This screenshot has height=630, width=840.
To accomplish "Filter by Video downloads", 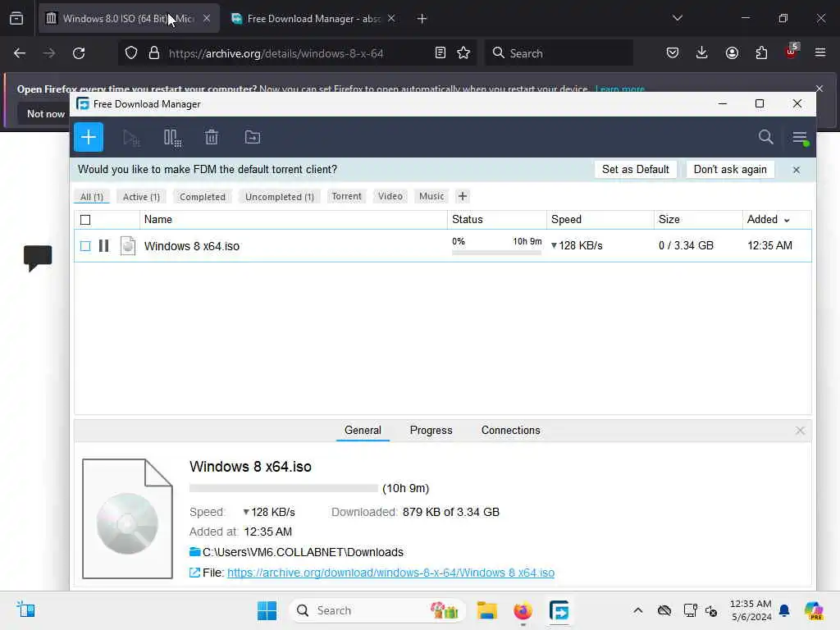I will pos(390,196).
